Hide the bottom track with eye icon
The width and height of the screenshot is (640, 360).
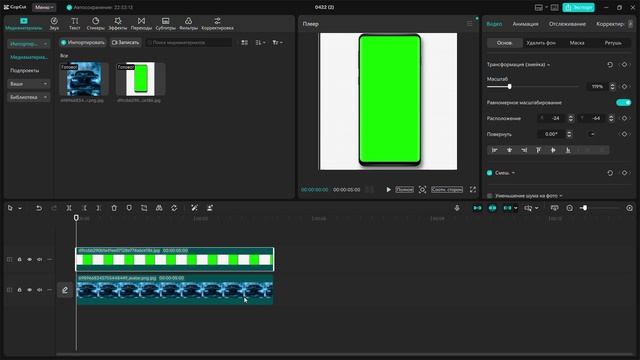tap(29, 290)
